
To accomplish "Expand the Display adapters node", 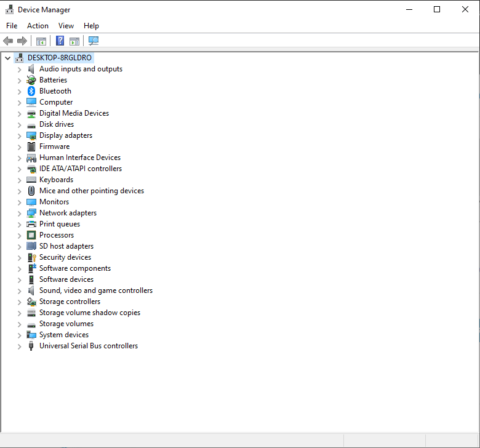I will point(19,136).
